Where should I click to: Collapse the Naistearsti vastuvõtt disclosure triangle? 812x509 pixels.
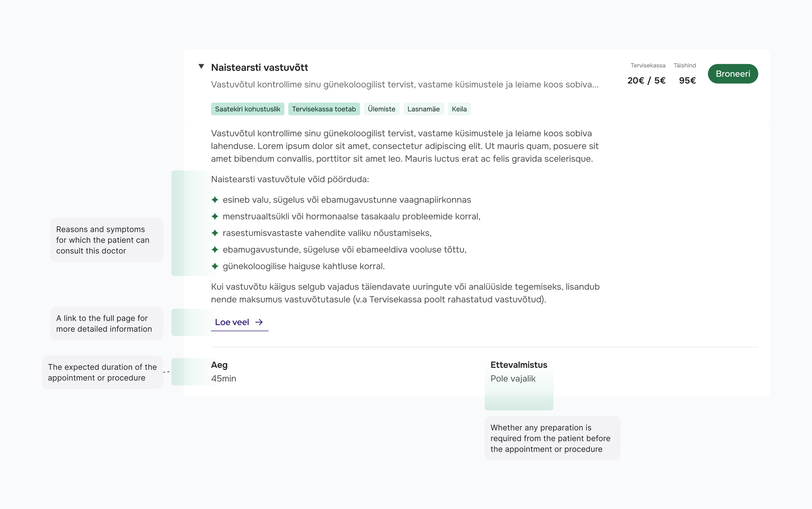201,66
